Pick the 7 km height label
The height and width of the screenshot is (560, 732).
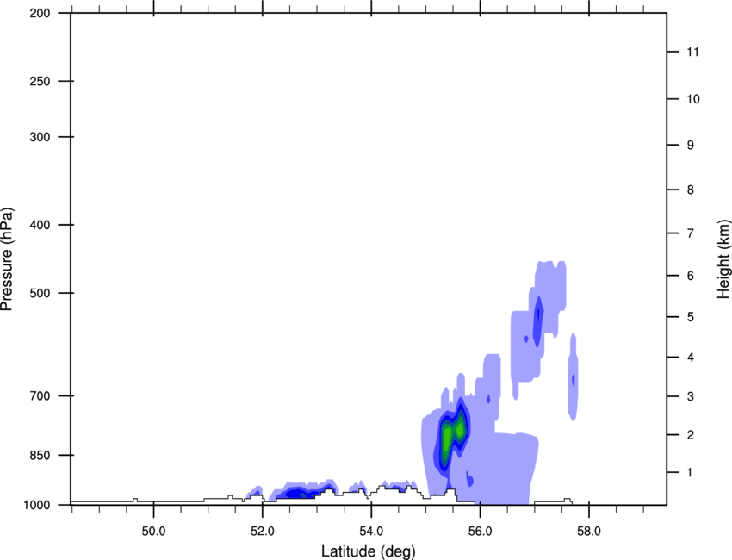691,233
